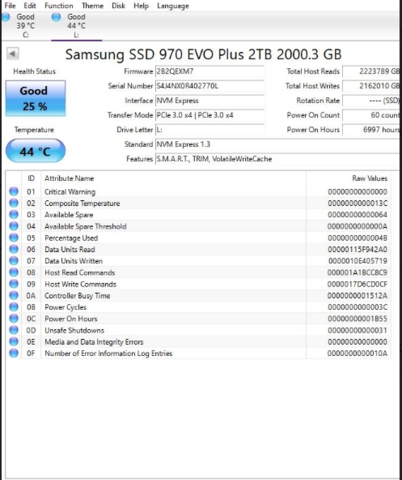The height and width of the screenshot is (480, 402).
Task: Open the Theme menu
Action: pyautogui.click(x=92, y=6)
